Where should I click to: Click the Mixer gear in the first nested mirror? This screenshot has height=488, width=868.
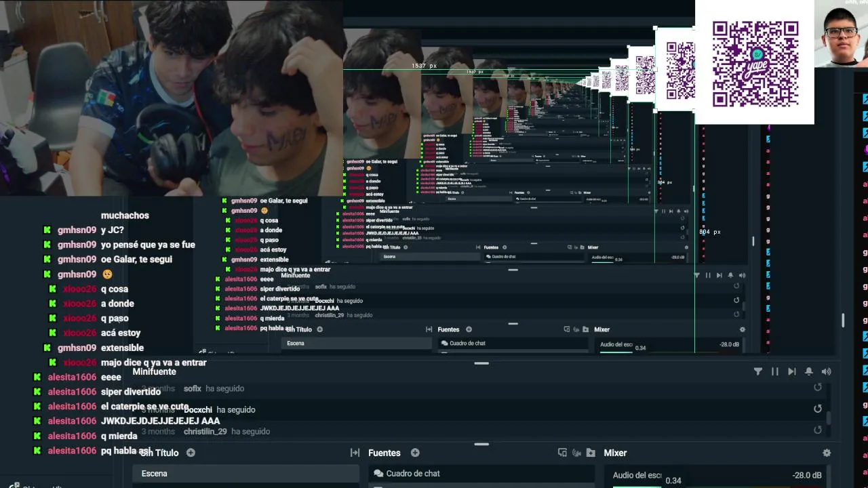point(742,329)
